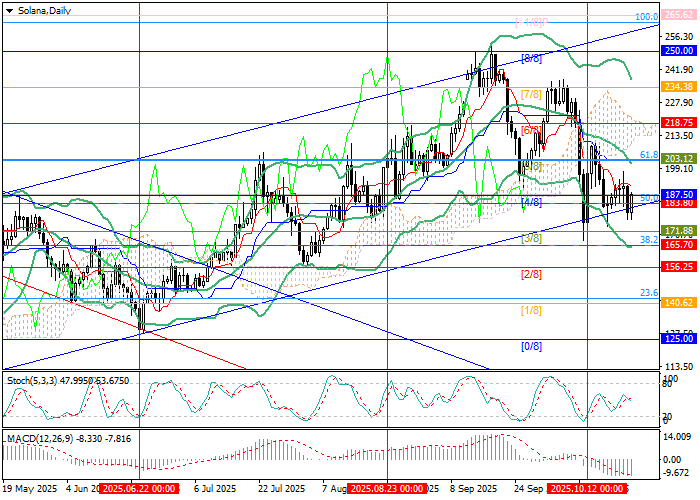The height and width of the screenshot is (500, 700).
Task: Select the [8/8] Murrey level label
Action: click(x=531, y=58)
